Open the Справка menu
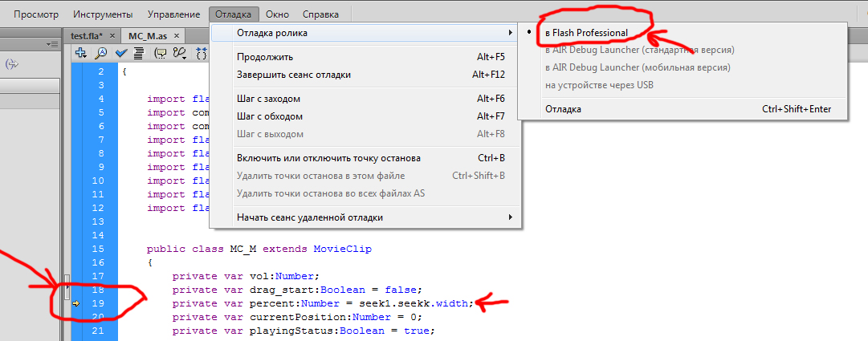868x341 pixels. (x=321, y=14)
